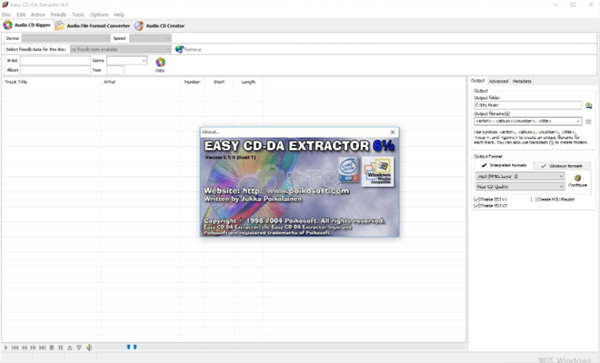Open the .mp3 MPEG Layer-3 format dropdown
Viewport: 600px width, 363px height.
click(520, 176)
